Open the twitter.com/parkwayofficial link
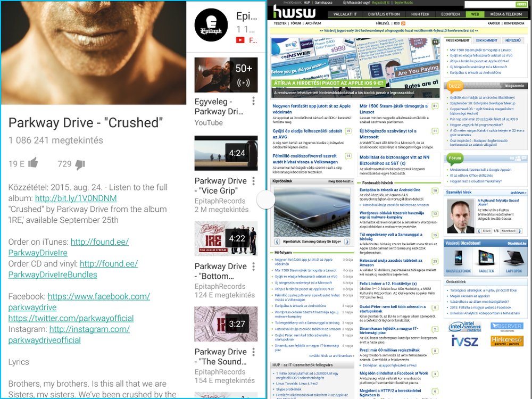The width and height of the screenshot is (532, 399). pyautogui.click(x=71, y=318)
